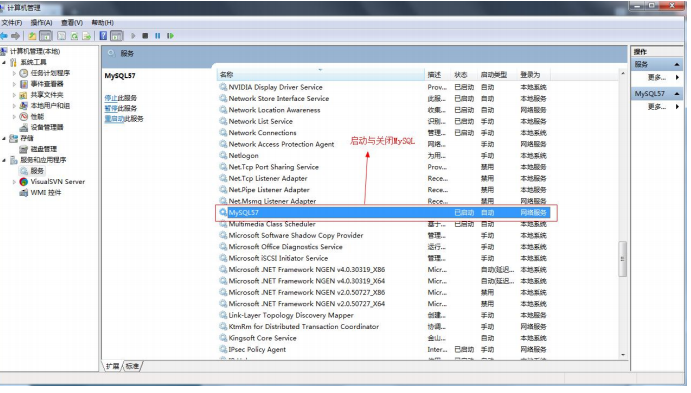The image size is (691, 393).
Task: Click the green Refresh toolbar icon
Action: pos(74,36)
